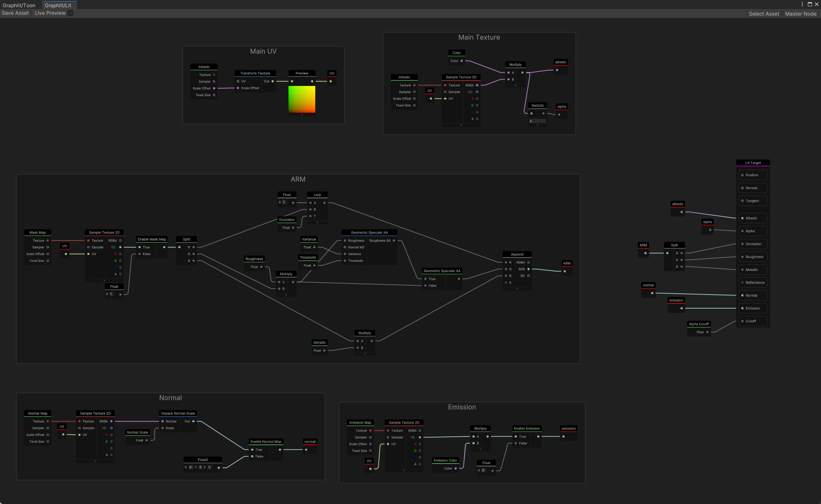Expand the Emission Multiply node arrow

481,450
